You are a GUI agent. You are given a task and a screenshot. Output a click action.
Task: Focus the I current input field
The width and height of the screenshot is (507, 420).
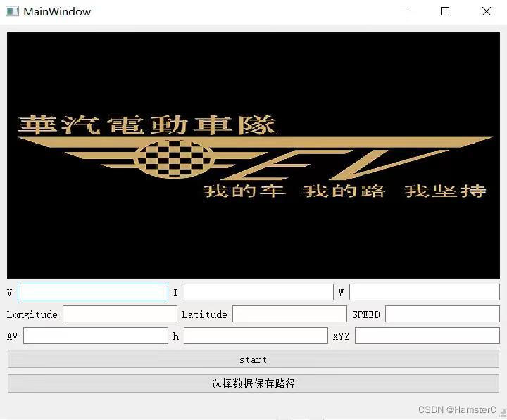click(258, 292)
